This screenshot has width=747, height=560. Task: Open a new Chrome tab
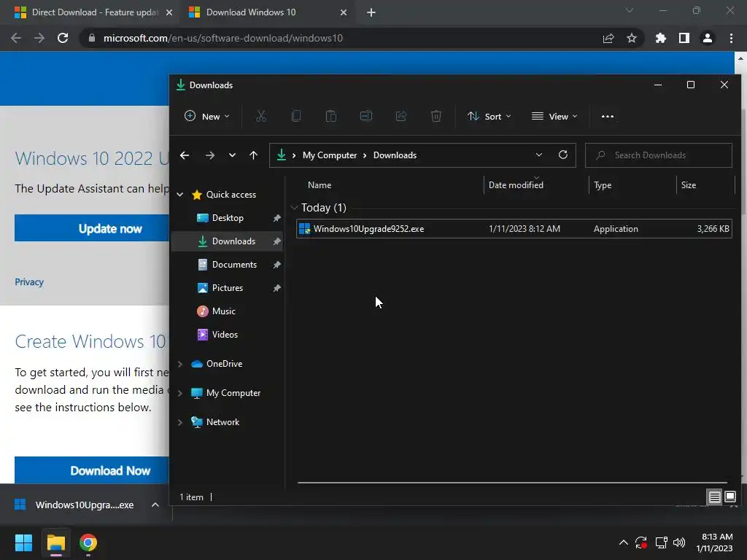click(371, 12)
